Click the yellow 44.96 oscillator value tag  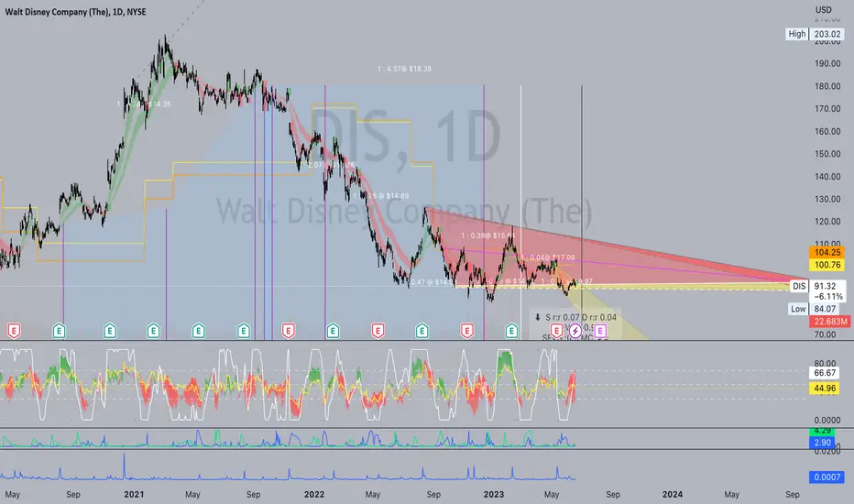tap(825, 388)
